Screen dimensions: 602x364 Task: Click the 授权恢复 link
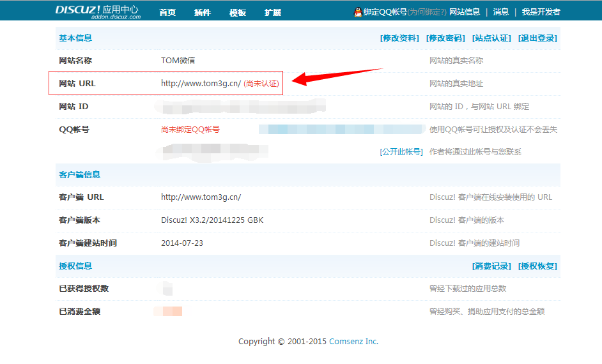pos(537,266)
